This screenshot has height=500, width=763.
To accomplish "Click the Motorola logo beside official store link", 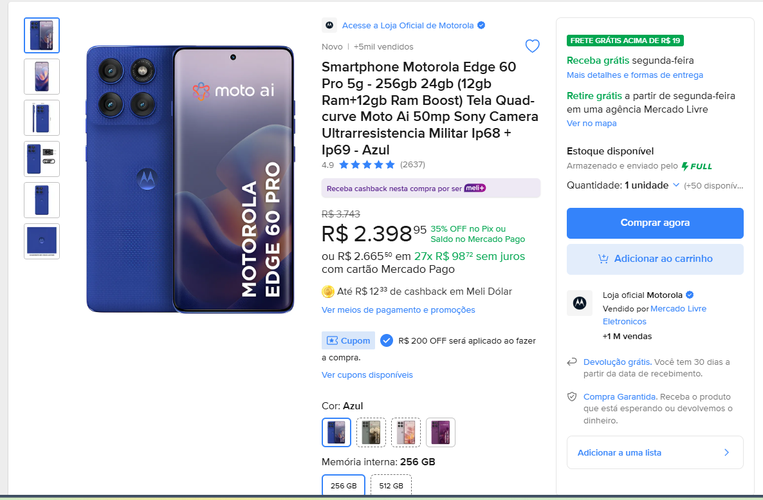I will [329, 25].
